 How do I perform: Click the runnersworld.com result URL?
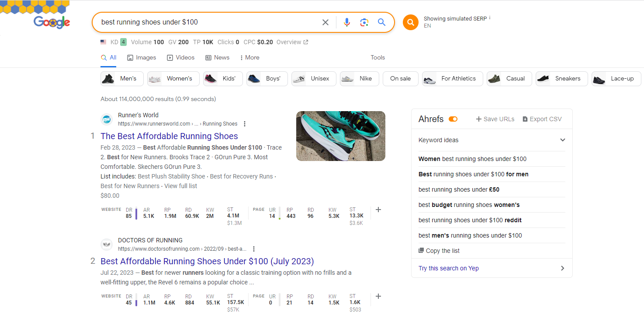pyautogui.click(x=178, y=124)
